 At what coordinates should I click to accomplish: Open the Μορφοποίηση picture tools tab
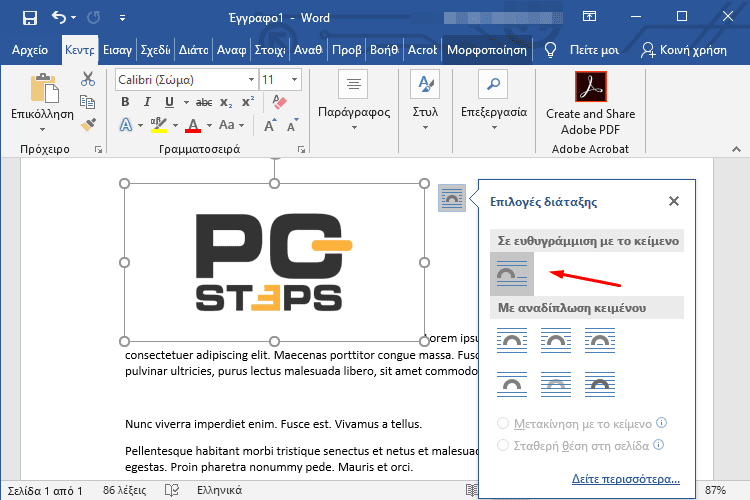click(x=487, y=50)
